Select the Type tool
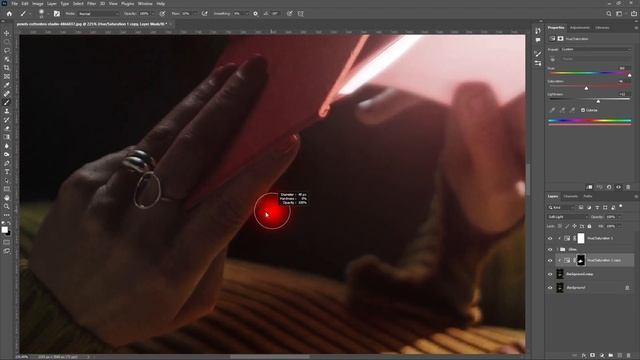This screenshot has width=640, height=360. tap(7, 172)
